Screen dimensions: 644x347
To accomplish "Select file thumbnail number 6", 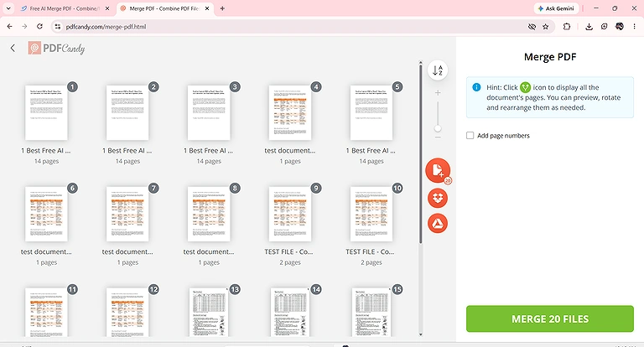I will pos(46,214).
